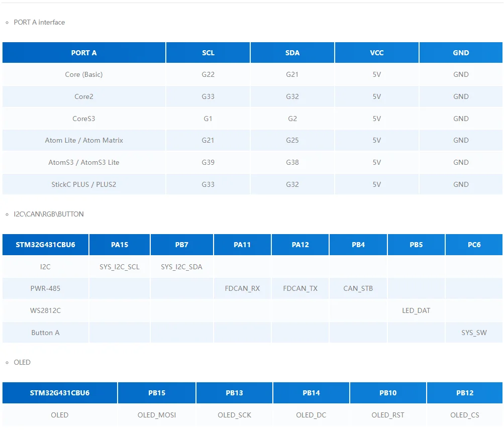The height and width of the screenshot is (430, 504).
Task: Select the SYS_I2C_SCL cell
Action: pos(120,267)
